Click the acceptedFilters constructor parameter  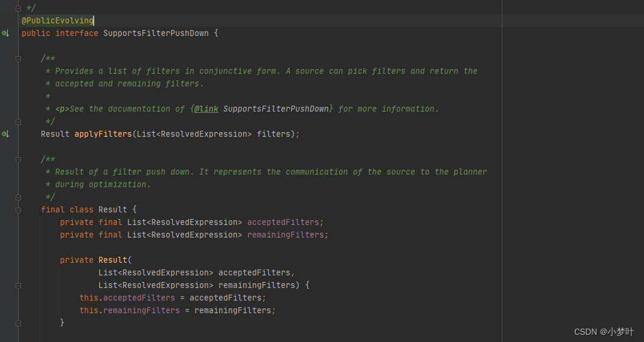pos(254,272)
